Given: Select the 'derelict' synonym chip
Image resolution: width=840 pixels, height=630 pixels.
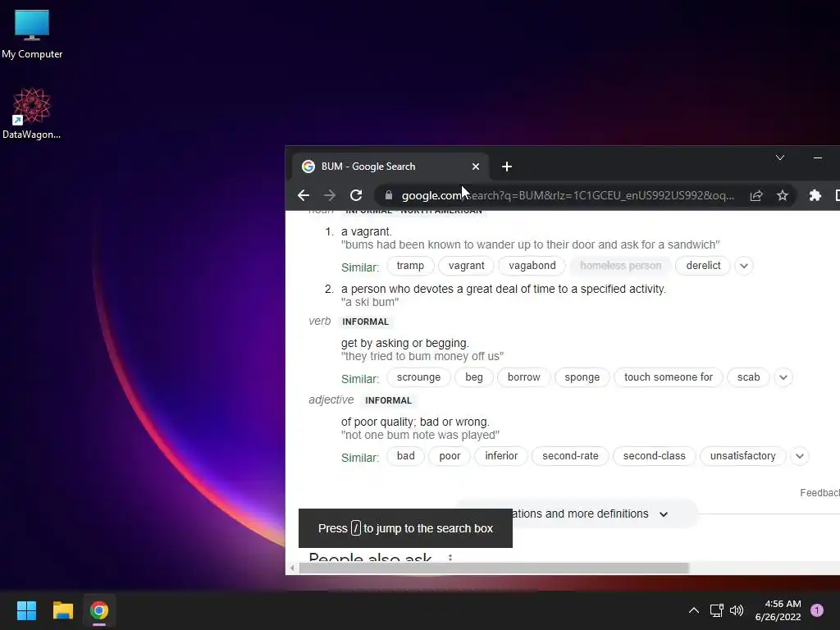Looking at the screenshot, I should [x=703, y=266].
